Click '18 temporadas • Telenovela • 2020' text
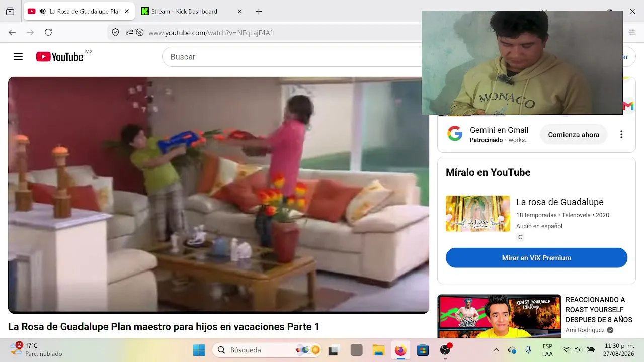Image resolution: width=644 pixels, height=362 pixels. coord(562,215)
